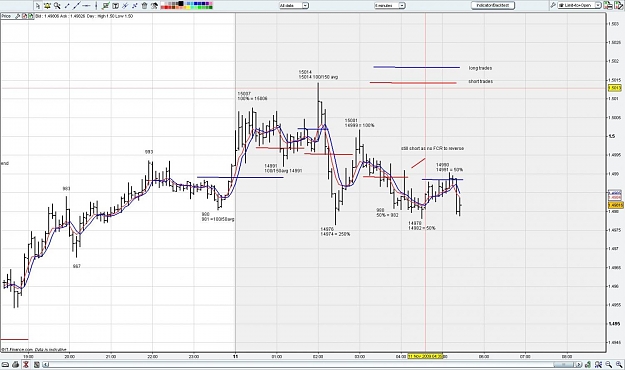Click the trash bin delete icon
The width and height of the screenshot is (625, 370).
pyautogui.click(x=144, y=6)
